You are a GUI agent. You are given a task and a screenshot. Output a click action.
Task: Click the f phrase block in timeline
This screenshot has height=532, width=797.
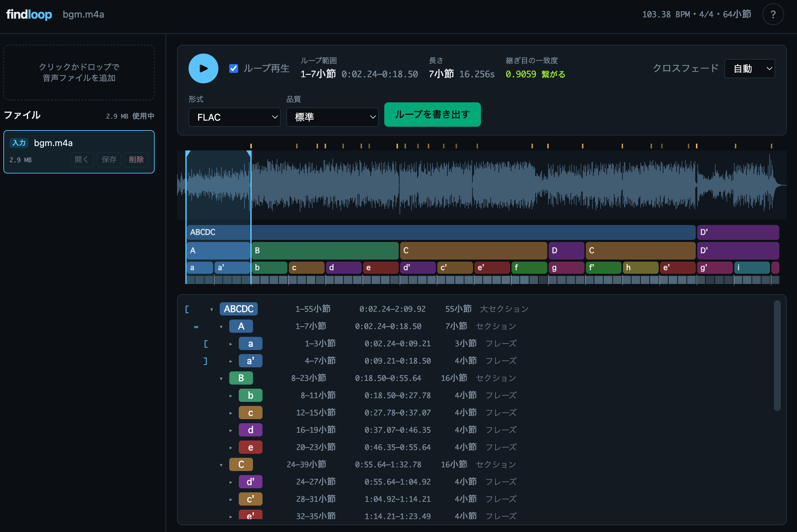(x=529, y=267)
